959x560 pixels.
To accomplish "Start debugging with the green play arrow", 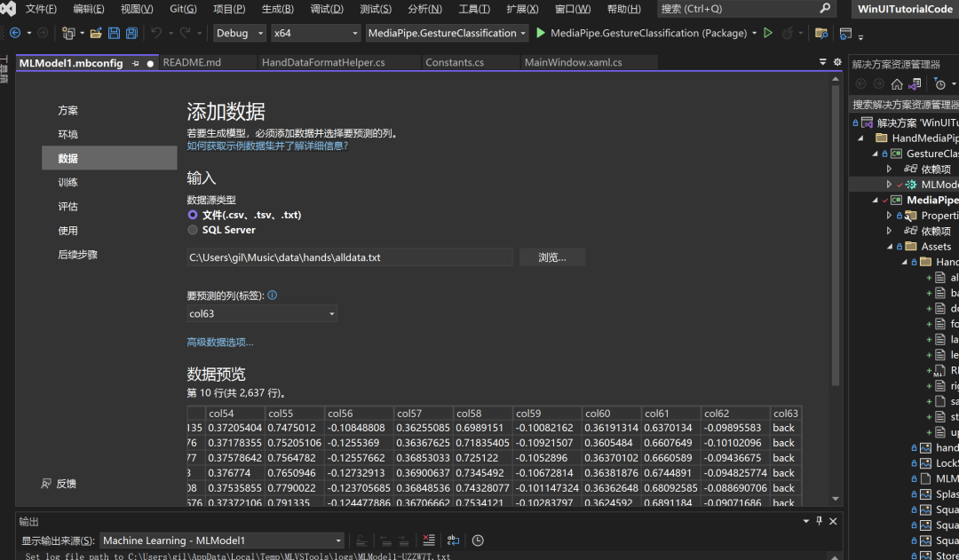I will [541, 33].
